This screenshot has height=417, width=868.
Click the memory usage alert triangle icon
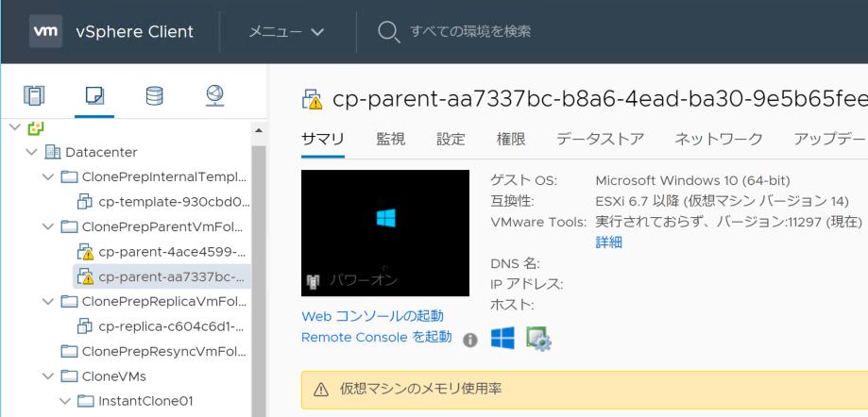click(x=321, y=390)
